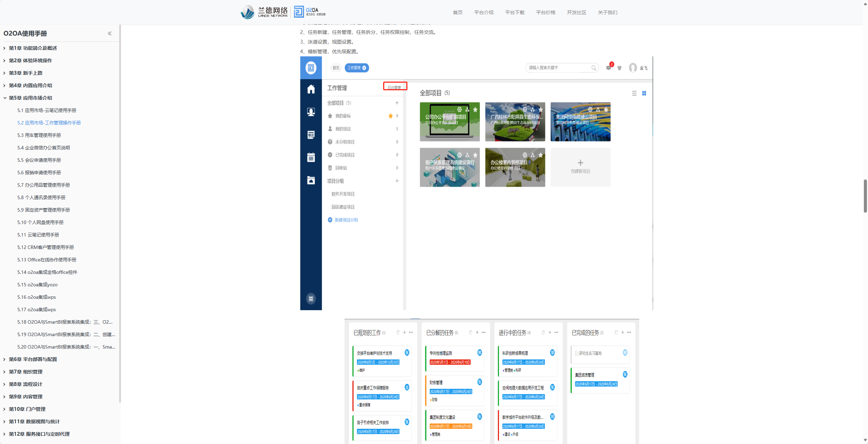Switch to list view icon

(634, 93)
